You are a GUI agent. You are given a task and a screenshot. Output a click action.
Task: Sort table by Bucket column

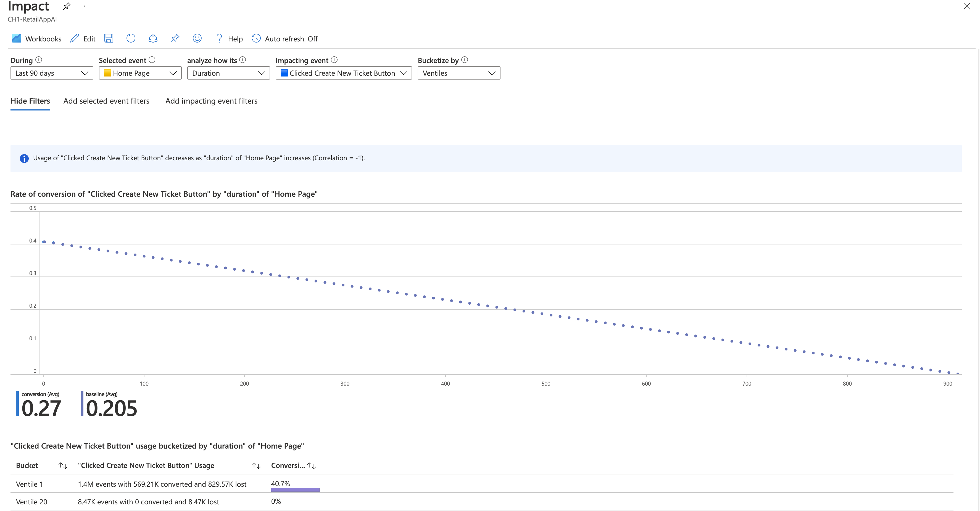click(63, 466)
